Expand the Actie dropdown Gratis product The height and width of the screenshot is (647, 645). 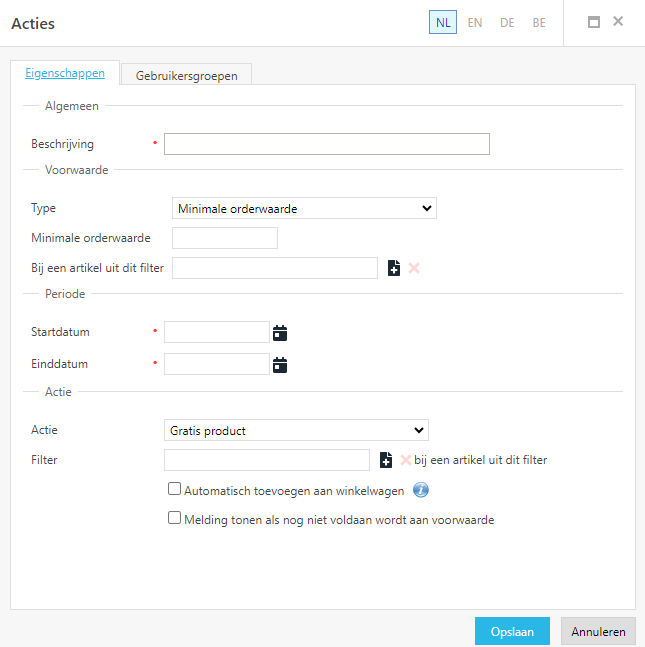[x=296, y=430]
